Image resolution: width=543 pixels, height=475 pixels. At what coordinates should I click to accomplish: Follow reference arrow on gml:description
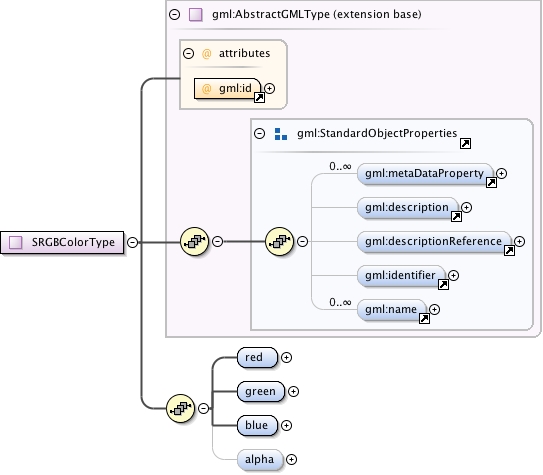click(x=456, y=216)
